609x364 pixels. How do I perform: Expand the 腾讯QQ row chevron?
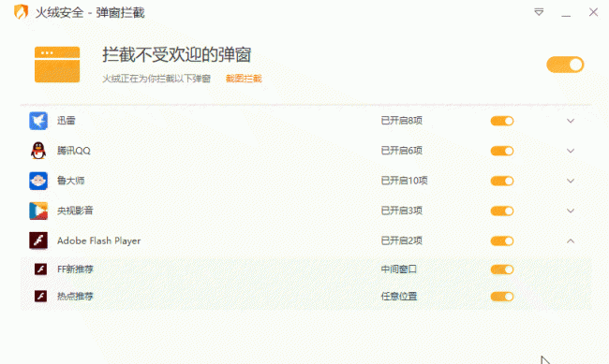(571, 151)
